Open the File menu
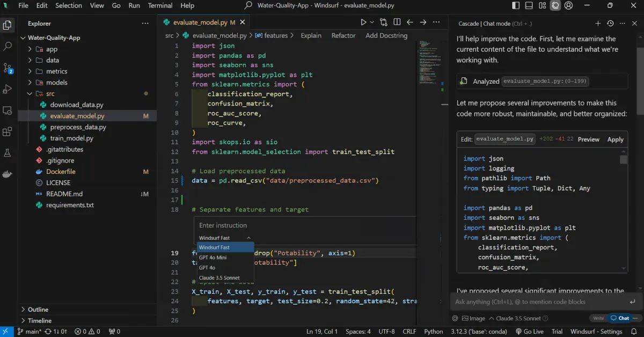Image resolution: width=644 pixels, height=337 pixels. (x=23, y=5)
